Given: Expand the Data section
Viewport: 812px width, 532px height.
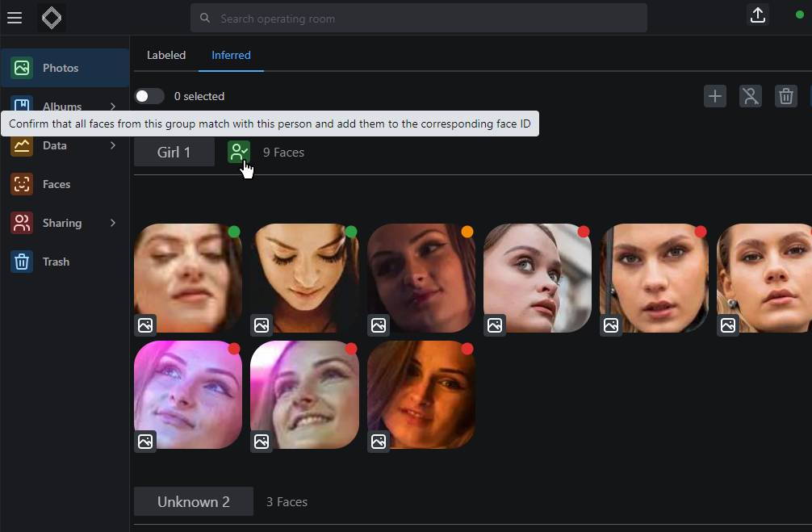Looking at the screenshot, I should tap(56, 145).
